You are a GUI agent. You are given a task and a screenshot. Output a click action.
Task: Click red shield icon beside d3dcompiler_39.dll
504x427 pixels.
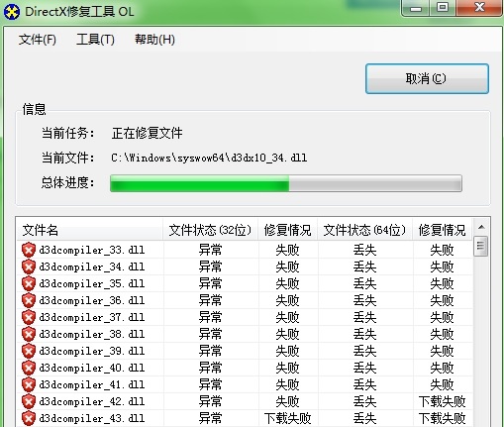pyautogui.click(x=29, y=351)
